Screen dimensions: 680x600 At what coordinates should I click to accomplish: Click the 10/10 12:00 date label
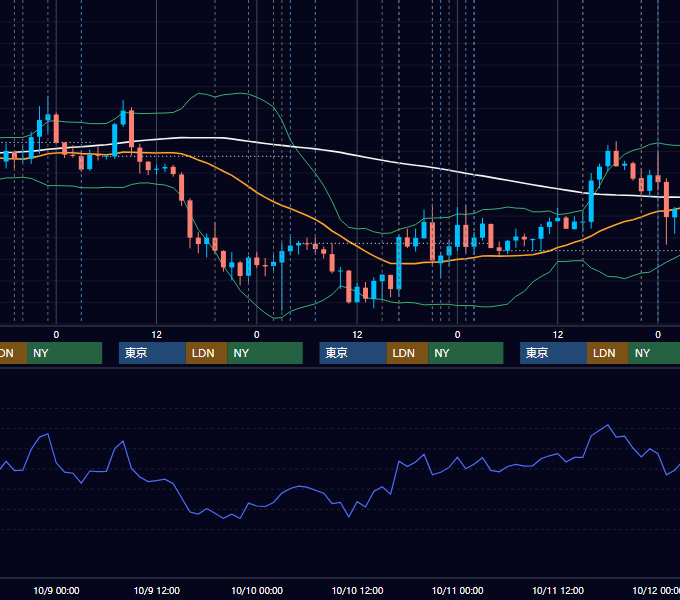357,591
